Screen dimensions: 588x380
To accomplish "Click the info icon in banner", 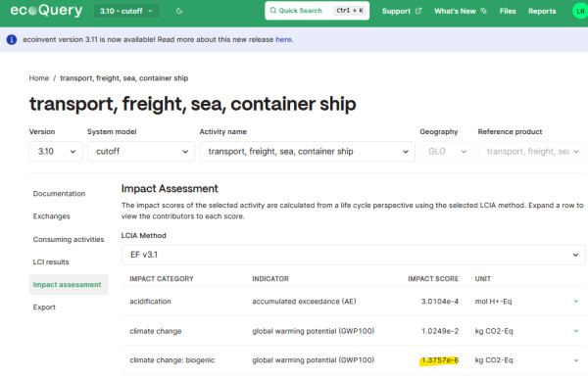I will pyautogui.click(x=12, y=39).
